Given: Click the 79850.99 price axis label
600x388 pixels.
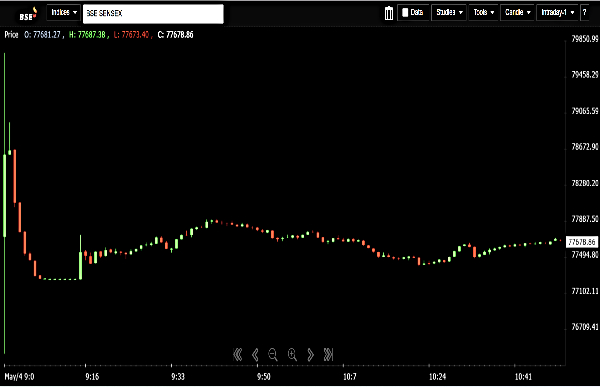Looking at the screenshot, I should (x=585, y=39).
